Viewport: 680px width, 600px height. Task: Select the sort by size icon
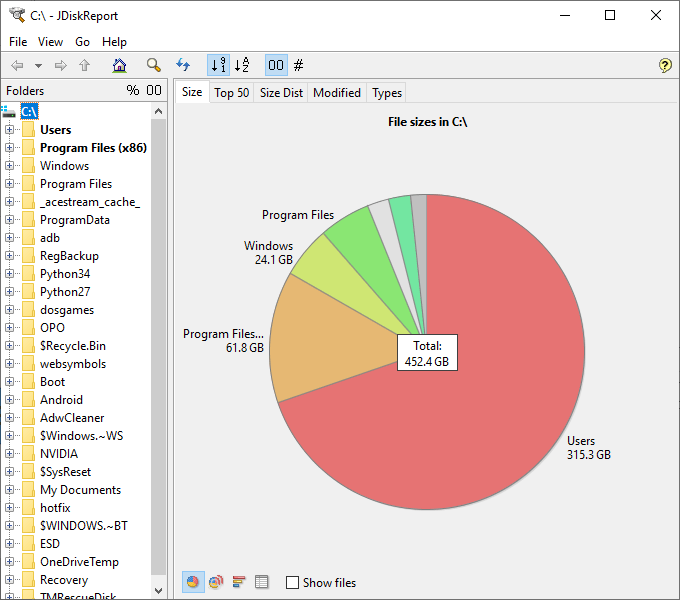(218, 65)
